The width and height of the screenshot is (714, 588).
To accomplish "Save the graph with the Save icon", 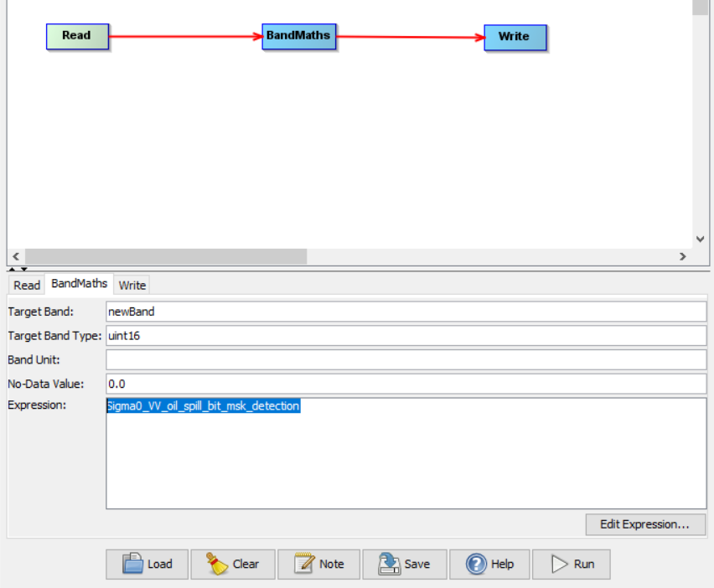I will click(x=404, y=564).
